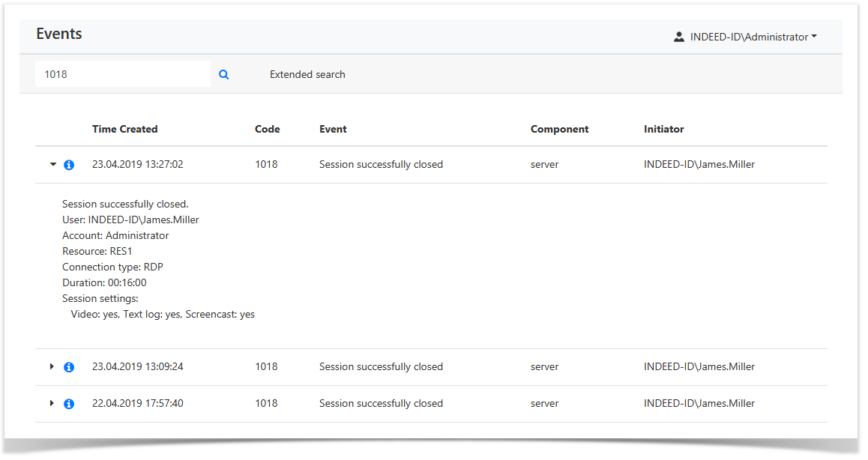Select initiator James.Miller in 13:09:24 row
The width and height of the screenshot is (868, 460).
pyautogui.click(x=699, y=367)
